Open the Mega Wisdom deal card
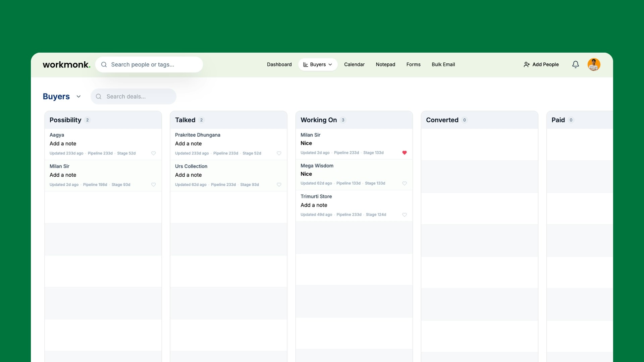The height and width of the screenshot is (362, 644). 317,166
